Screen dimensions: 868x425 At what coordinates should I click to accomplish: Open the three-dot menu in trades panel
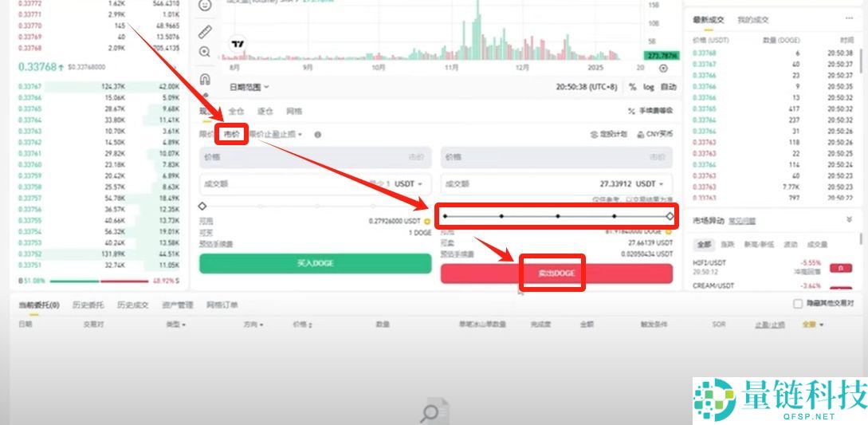849,18
